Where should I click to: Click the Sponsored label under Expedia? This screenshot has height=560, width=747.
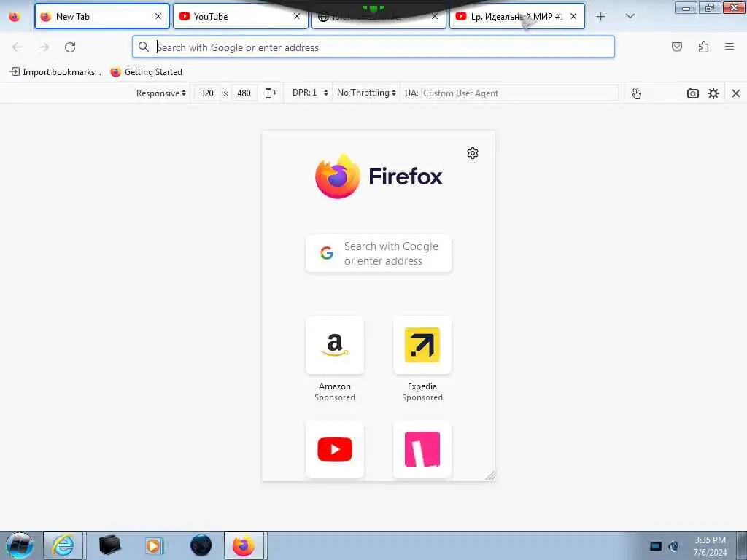tap(422, 397)
